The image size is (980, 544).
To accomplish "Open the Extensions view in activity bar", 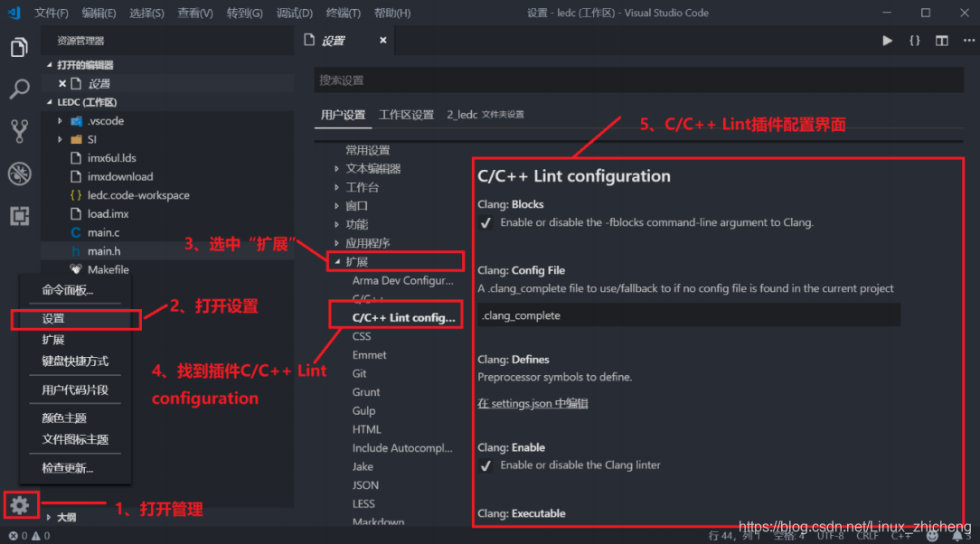I will click(19, 216).
